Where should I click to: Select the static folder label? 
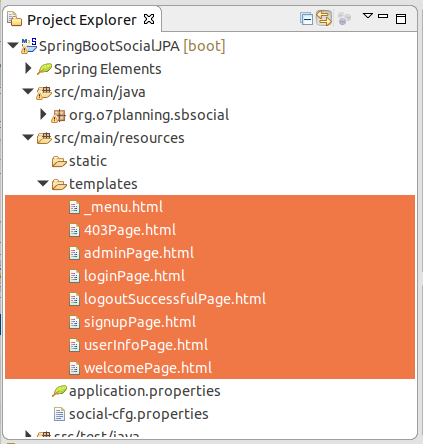pos(88,161)
